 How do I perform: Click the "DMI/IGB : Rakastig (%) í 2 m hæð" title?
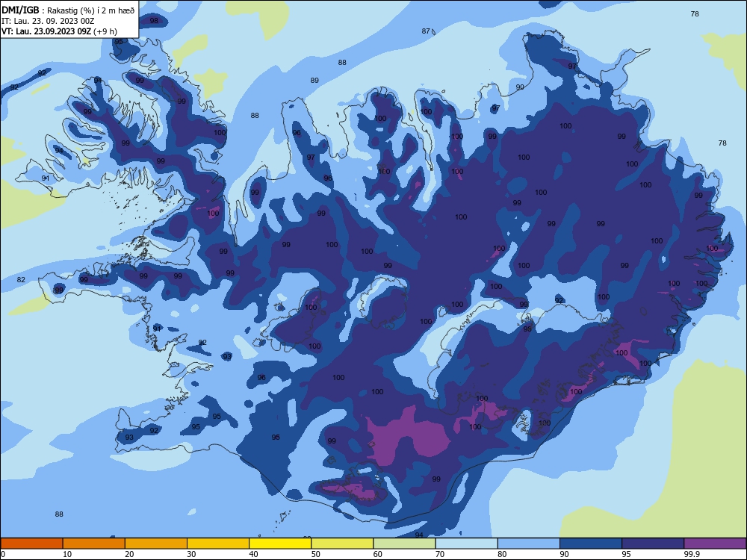pyautogui.click(x=68, y=10)
